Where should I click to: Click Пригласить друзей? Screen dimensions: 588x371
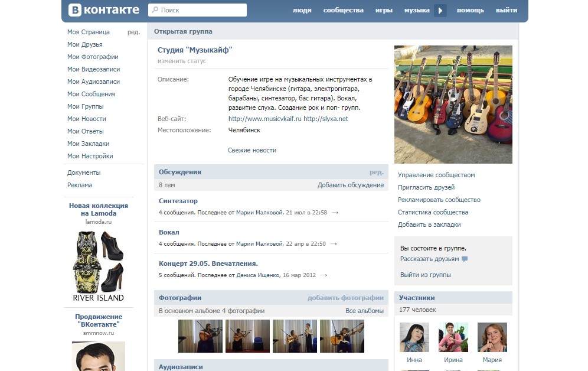[x=426, y=187]
